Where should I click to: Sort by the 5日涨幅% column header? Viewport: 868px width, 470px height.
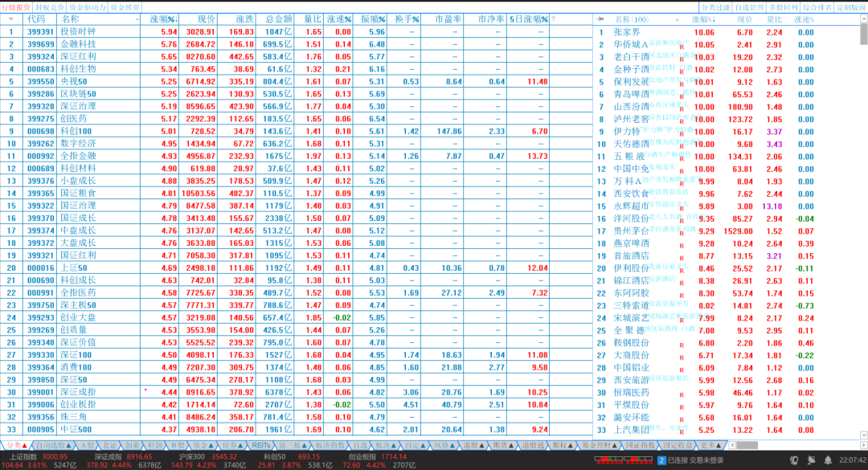tap(529, 19)
